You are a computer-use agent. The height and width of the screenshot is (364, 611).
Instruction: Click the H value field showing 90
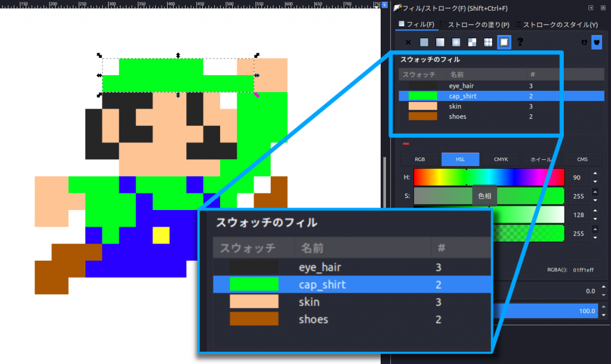point(579,177)
